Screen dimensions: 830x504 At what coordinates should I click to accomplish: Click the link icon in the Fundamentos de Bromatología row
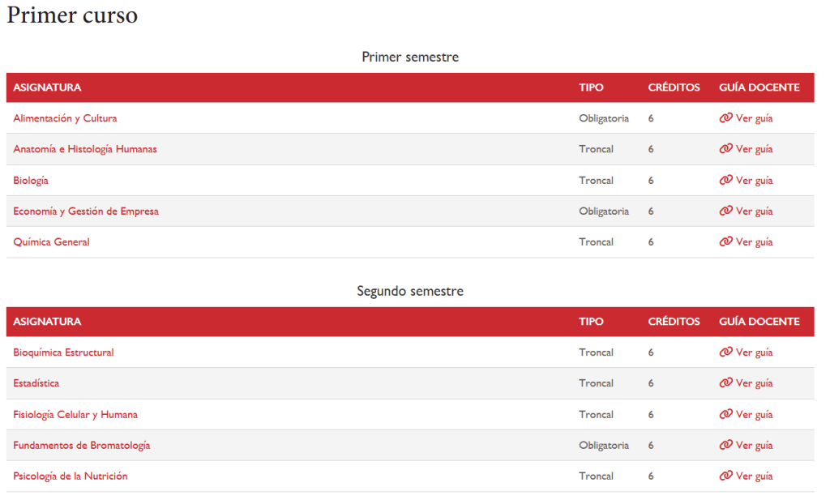point(725,445)
